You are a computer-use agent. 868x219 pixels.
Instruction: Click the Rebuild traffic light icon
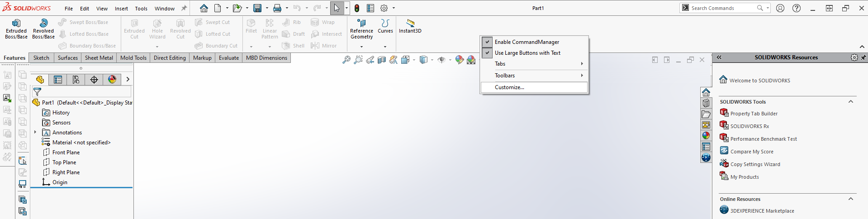tap(357, 8)
